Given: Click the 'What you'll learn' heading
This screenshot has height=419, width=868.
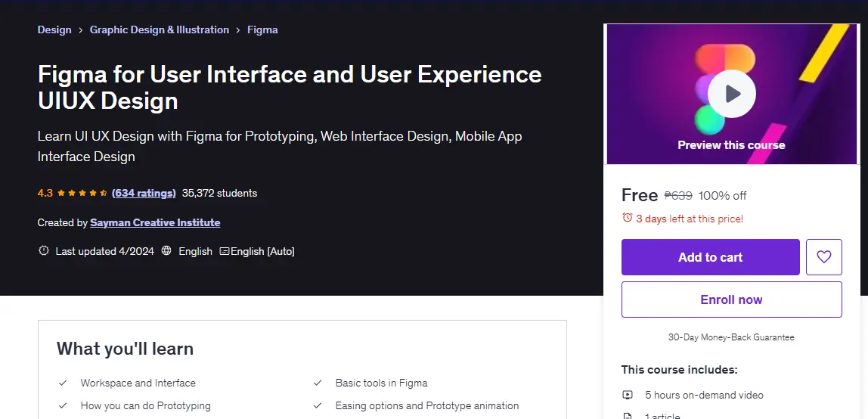Looking at the screenshot, I should [x=125, y=349].
